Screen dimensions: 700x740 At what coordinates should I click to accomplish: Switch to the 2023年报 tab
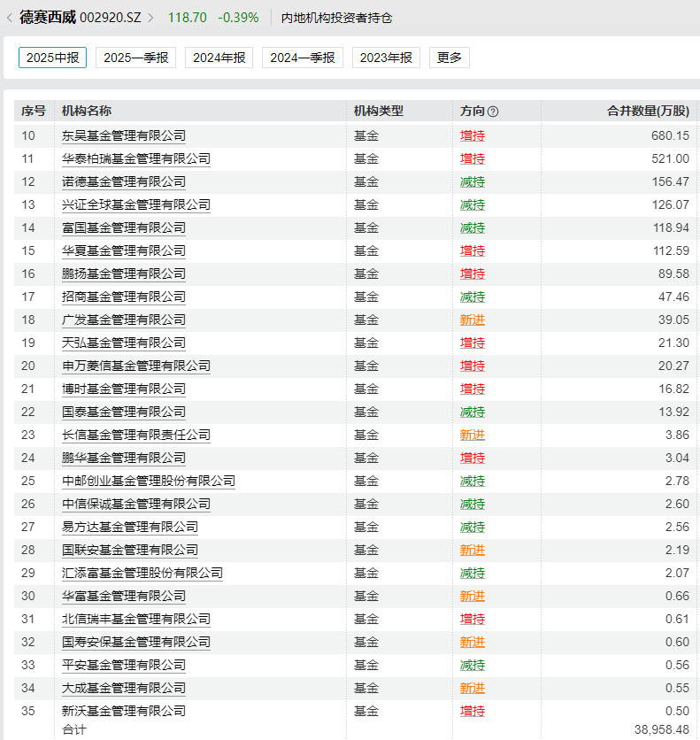pos(386,58)
